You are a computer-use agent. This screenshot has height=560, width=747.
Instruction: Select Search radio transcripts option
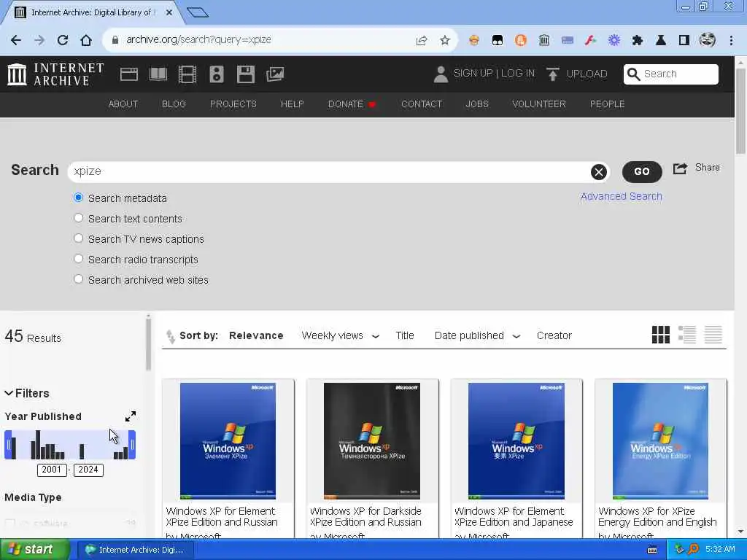coord(78,259)
